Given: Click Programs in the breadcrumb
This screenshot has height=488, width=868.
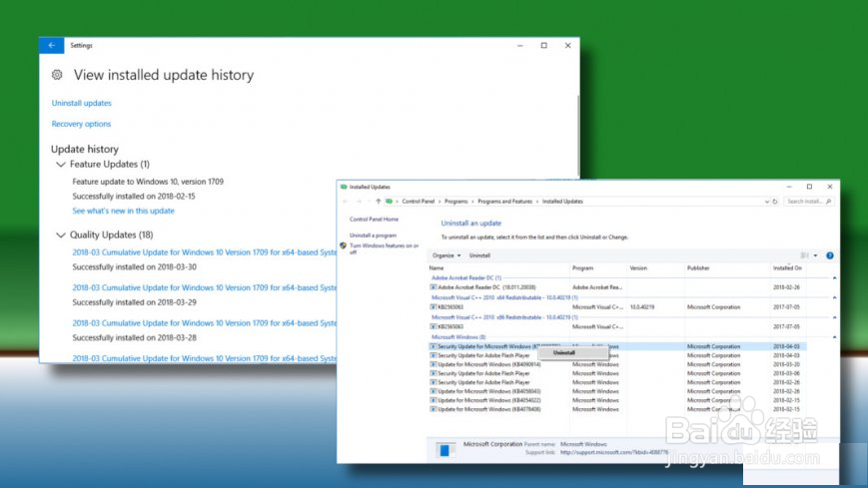Looking at the screenshot, I should (455, 202).
